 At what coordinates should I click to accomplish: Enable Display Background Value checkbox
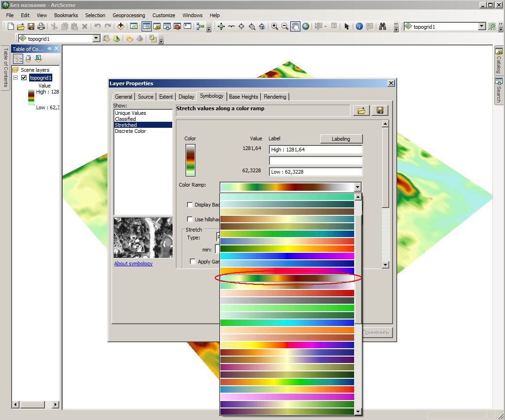(190, 205)
